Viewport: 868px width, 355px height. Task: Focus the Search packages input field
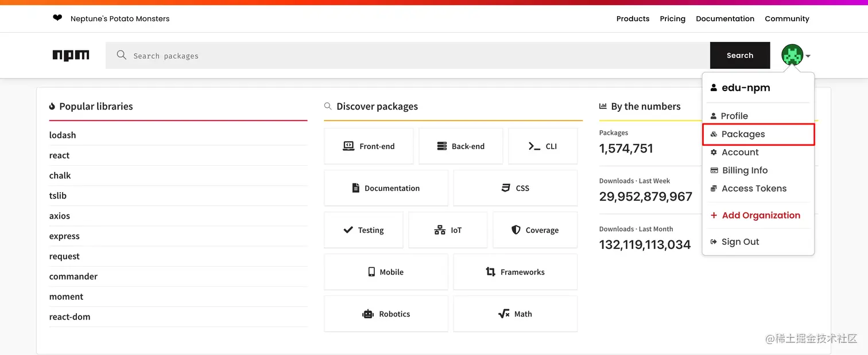coord(408,56)
